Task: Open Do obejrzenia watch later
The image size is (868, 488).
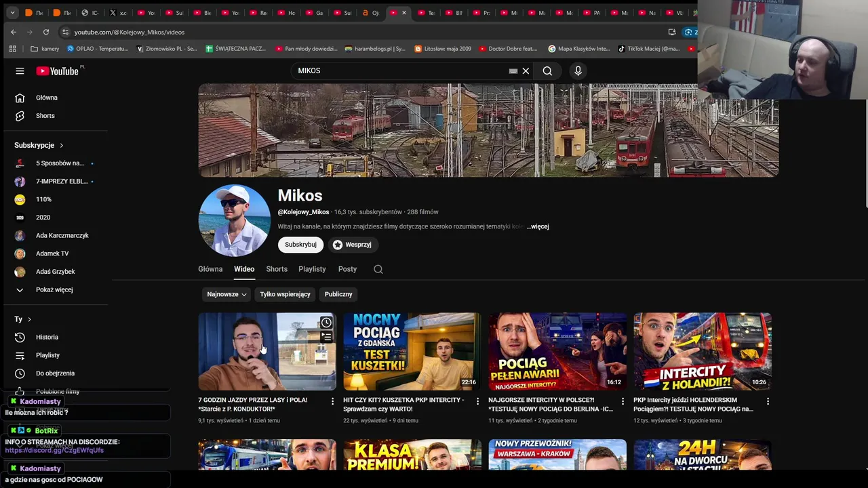Action: tap(56, 373)
